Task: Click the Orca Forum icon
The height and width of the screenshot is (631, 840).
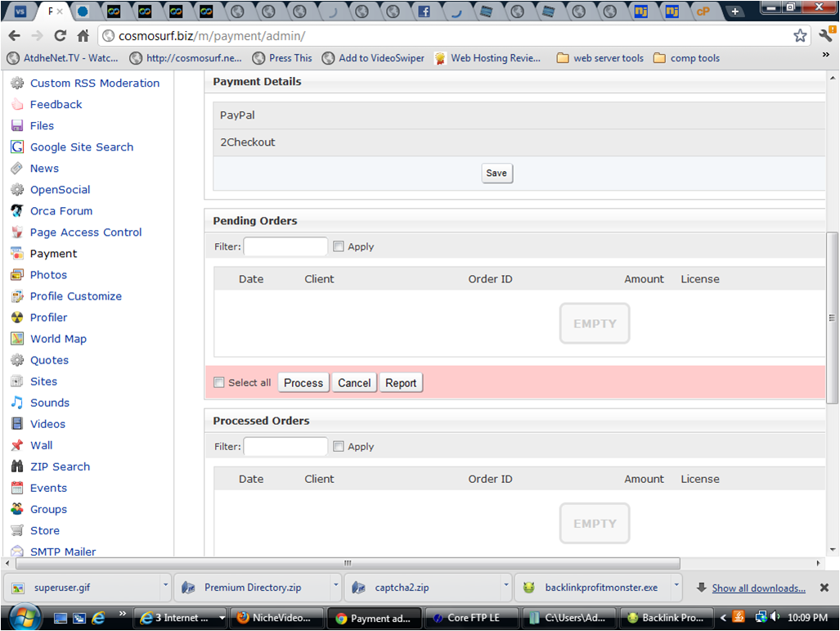Action: 16,211
